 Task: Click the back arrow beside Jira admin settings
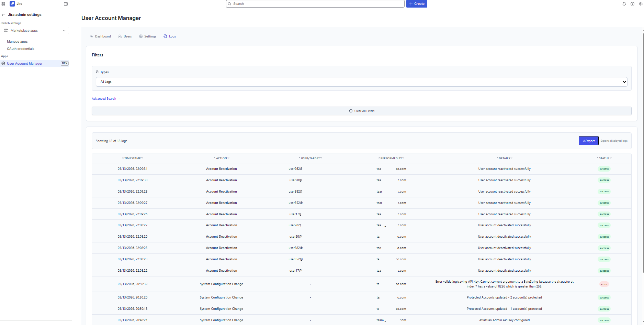point(3,14)
